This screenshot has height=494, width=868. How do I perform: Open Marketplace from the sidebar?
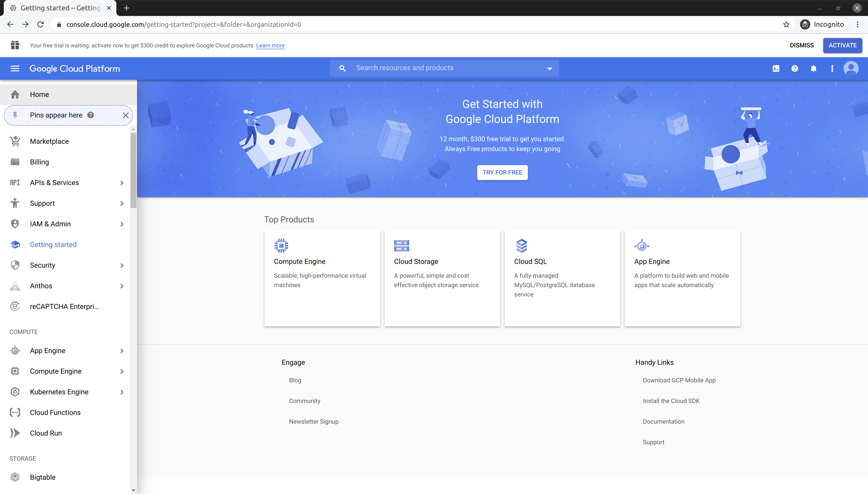coord(49,141)
